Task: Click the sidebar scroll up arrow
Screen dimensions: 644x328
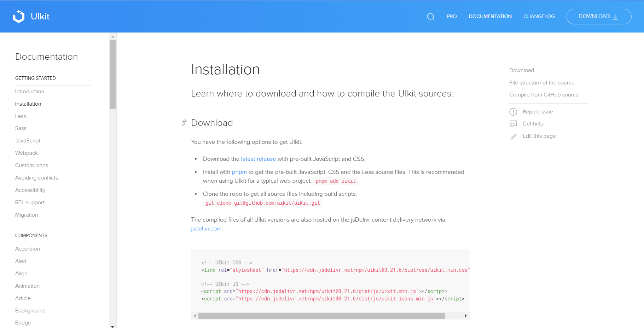Action: click(x=112, y=36)
